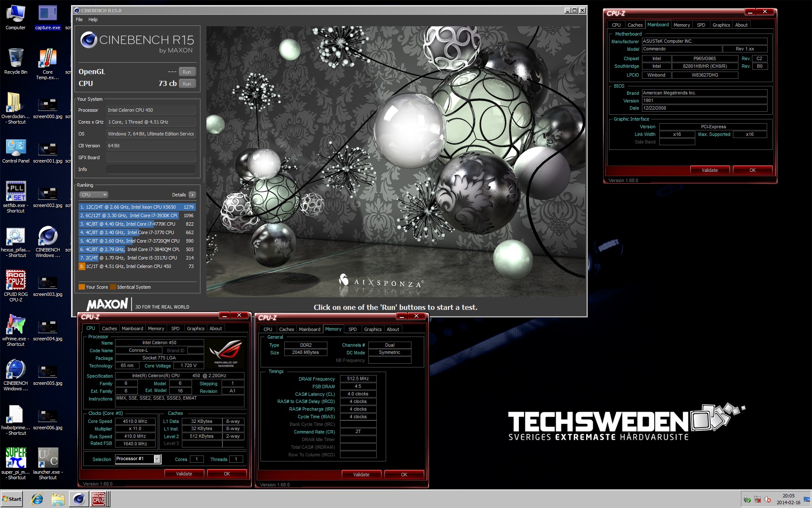812x508 pixels.
Task: Click OK in CPU-Z CPU window
Action: click(227, 474)
